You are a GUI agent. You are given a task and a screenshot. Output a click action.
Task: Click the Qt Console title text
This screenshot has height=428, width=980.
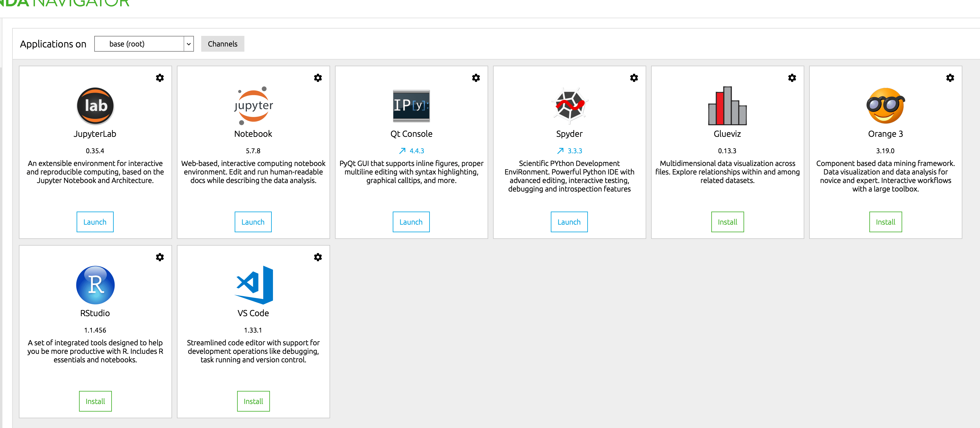[x=411, y=134]
